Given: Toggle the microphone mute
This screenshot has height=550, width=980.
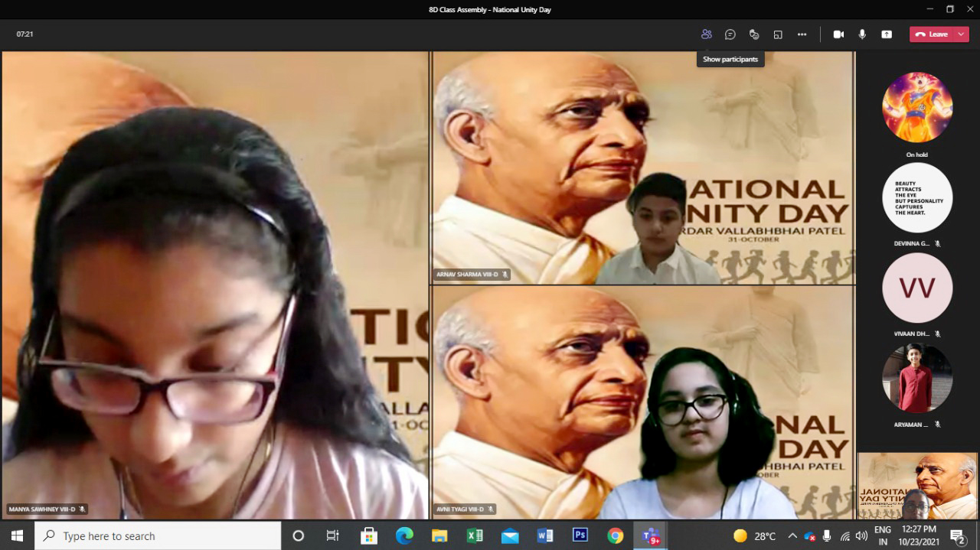Looking at the screenshot, I should tap(862, 34).
